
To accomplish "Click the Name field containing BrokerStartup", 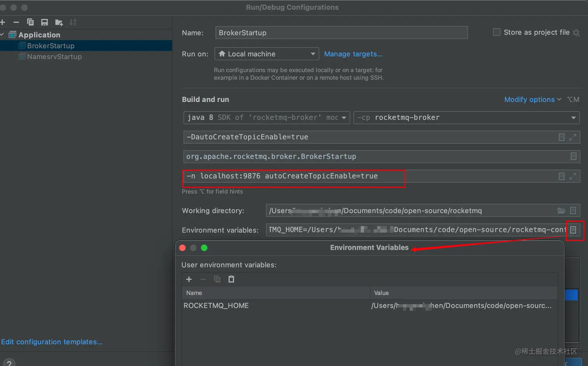I will coord(341,33).
